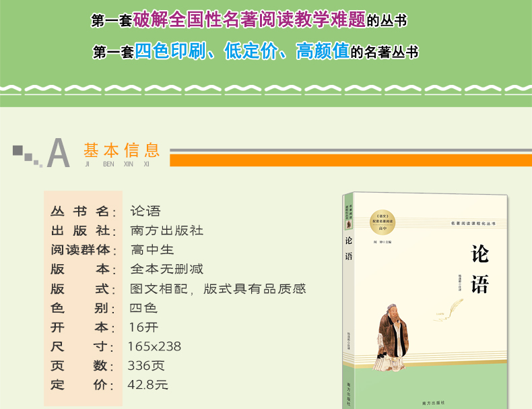Screen dimensions: 532x409
Task: Click 名著阅读课程化丛书 text on book cover
Action: pos(473,223)
